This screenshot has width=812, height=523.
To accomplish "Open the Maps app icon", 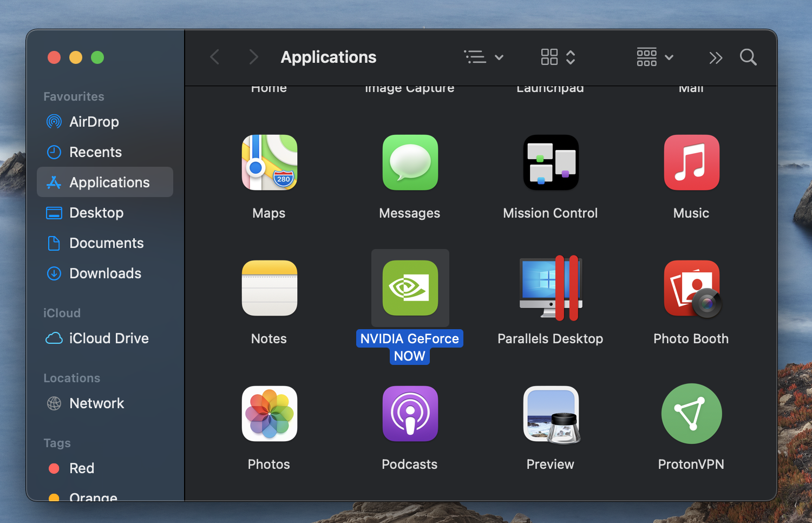I will pos(269,162).
